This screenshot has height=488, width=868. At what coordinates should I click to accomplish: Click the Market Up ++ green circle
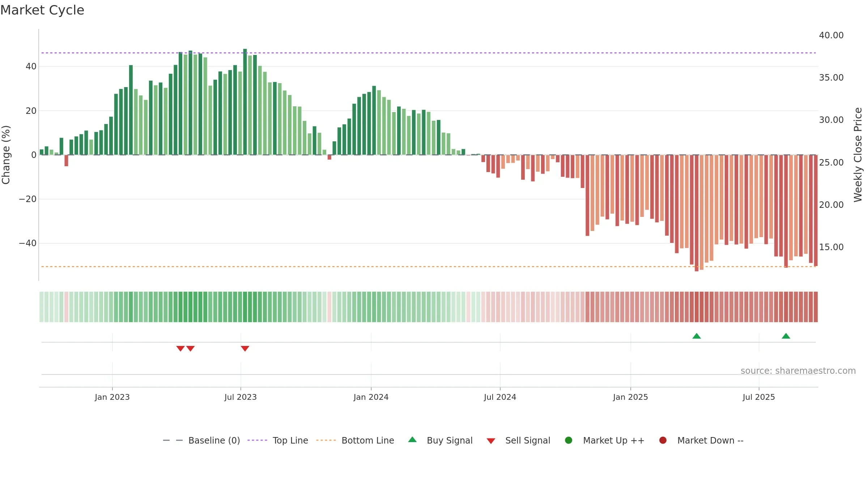point(569,440)
